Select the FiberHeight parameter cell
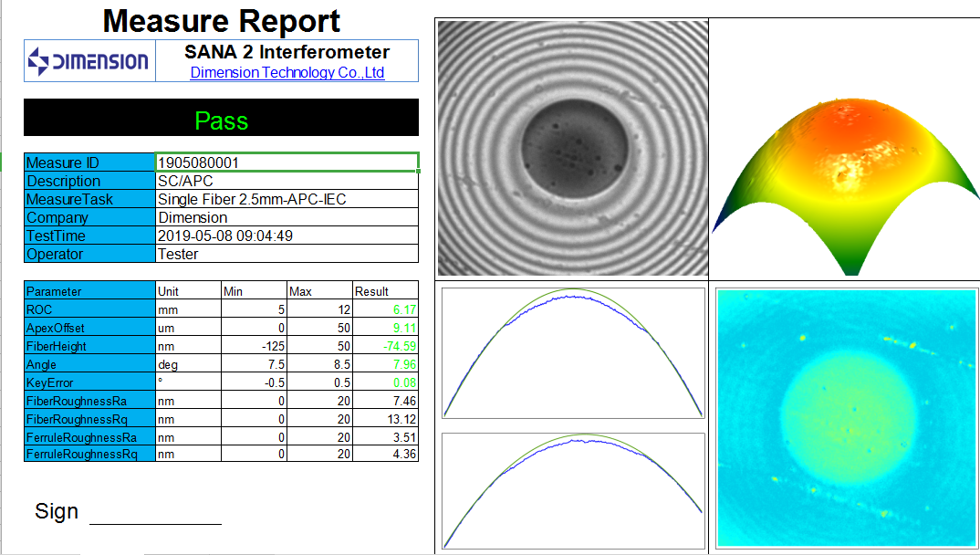980x555 pixels. [89, 345]
